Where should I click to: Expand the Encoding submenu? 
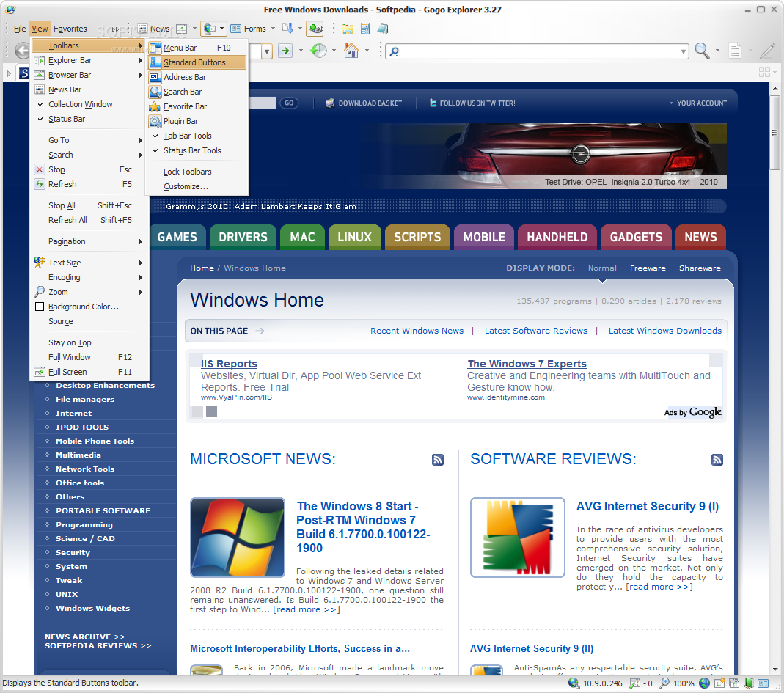coord(89,277)
